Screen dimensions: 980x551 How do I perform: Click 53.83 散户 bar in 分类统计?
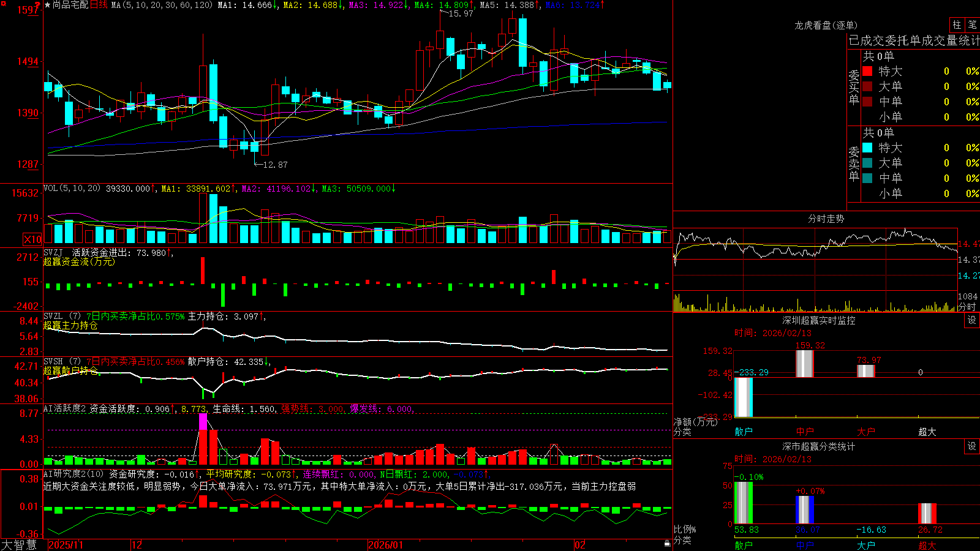(744, 503)
